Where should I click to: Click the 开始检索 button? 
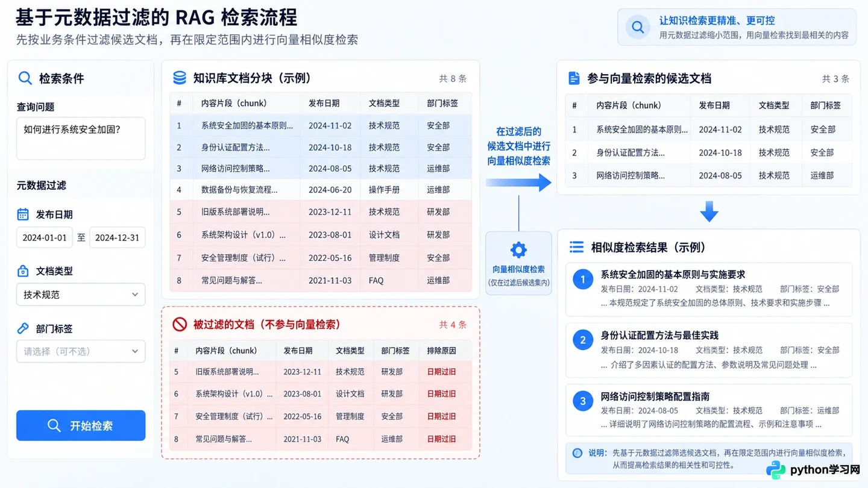pyautogui.click(x=81, y=425)
